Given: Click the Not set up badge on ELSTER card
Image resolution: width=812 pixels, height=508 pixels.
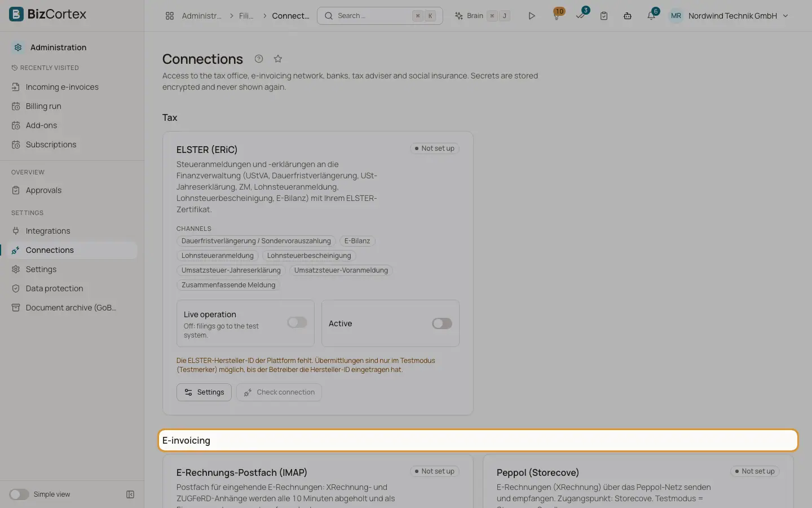Looking at the screenshot, I should click(x=435, y=148).
